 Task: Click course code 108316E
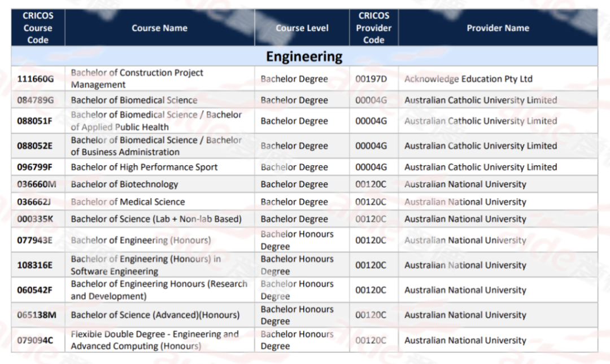click(34, 265)
